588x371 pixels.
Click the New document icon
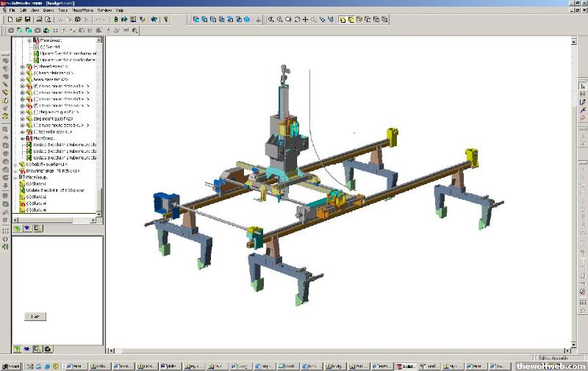click(x=10, y=20)
